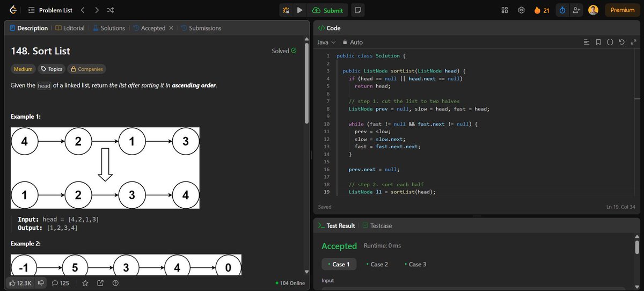Click the bookmark icon in editor
Screen dimensions: 644x291
(x=598, y=42)
